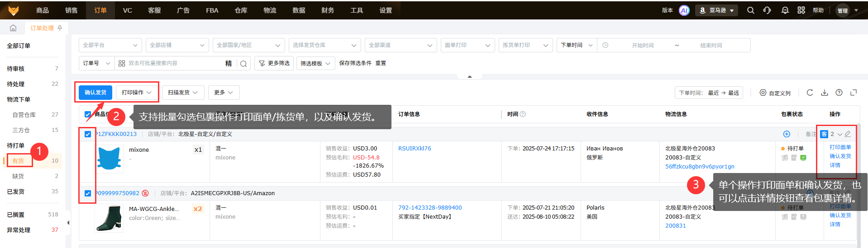Open the 选择发货仓库 dropdown

pos(325,45)
